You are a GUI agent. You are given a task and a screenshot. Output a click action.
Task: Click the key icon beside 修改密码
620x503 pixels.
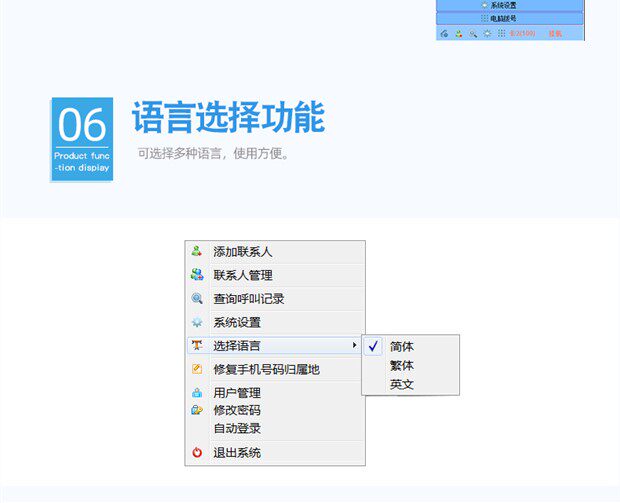[197, 410]
